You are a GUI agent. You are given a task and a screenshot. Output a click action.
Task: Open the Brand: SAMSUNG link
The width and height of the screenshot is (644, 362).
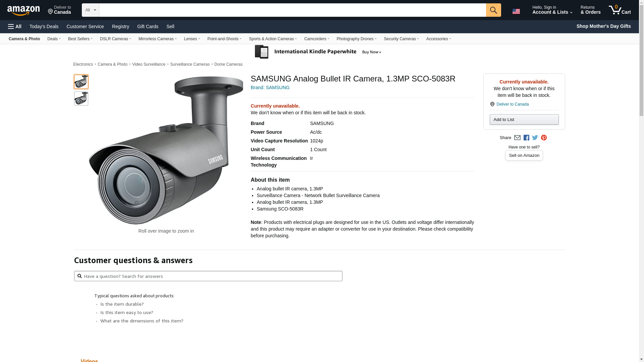coord(270,87)
